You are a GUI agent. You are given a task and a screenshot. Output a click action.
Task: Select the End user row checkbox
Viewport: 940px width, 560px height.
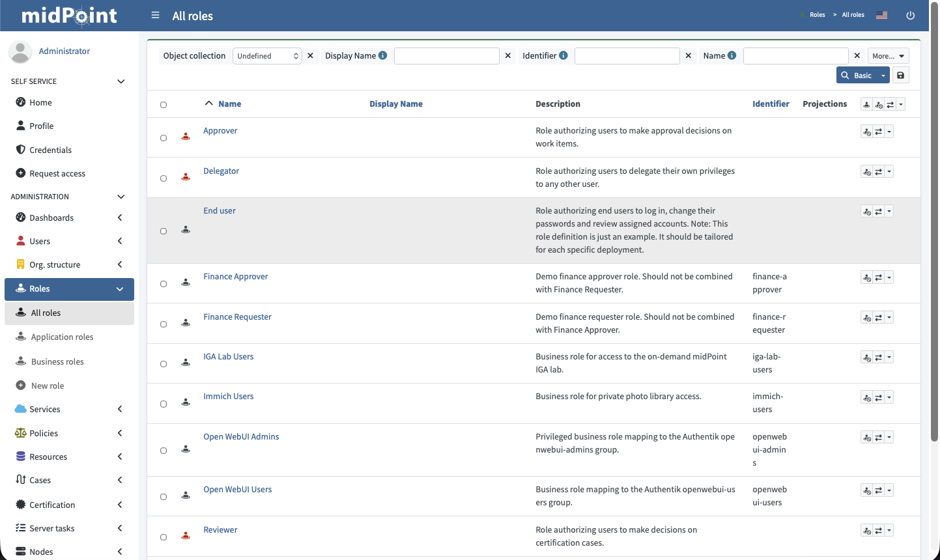coord(164,231)
